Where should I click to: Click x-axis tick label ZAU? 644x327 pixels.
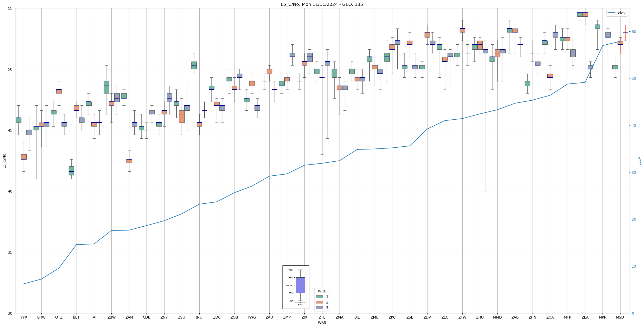pyautogui.click(x=269, y=317)
